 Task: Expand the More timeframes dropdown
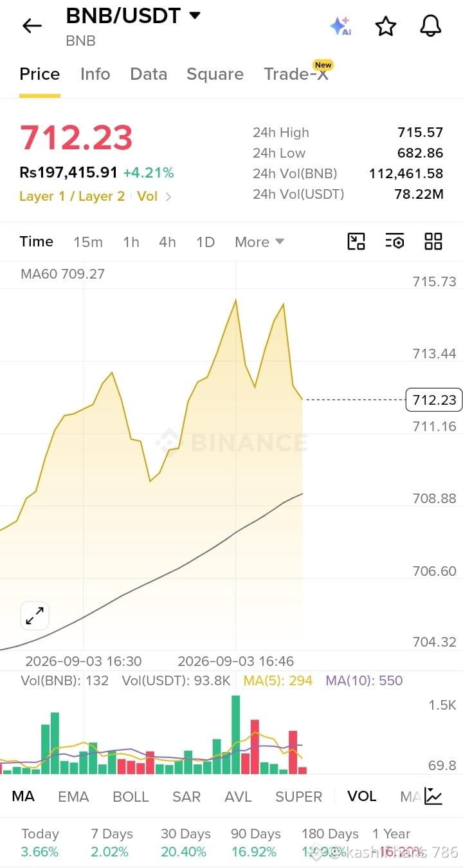coord(259,242)
